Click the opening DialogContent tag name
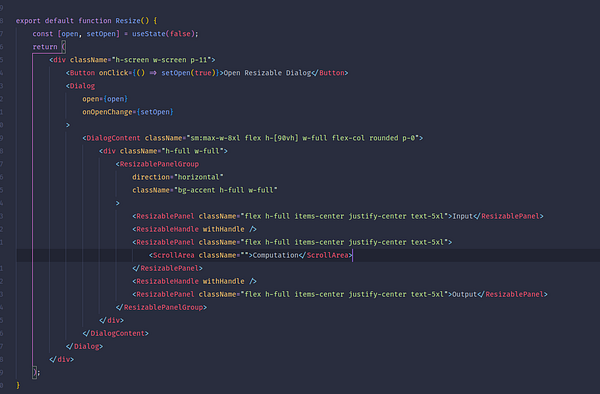Image resolution: width=600 pixels, height=394 pixels. 113,138
